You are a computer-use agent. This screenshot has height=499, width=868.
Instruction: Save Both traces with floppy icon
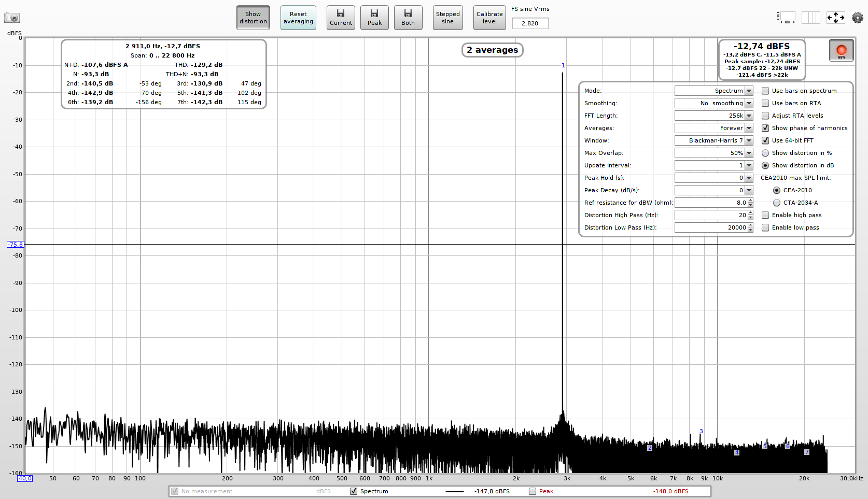pyautogui.click(x=408, y=18)
